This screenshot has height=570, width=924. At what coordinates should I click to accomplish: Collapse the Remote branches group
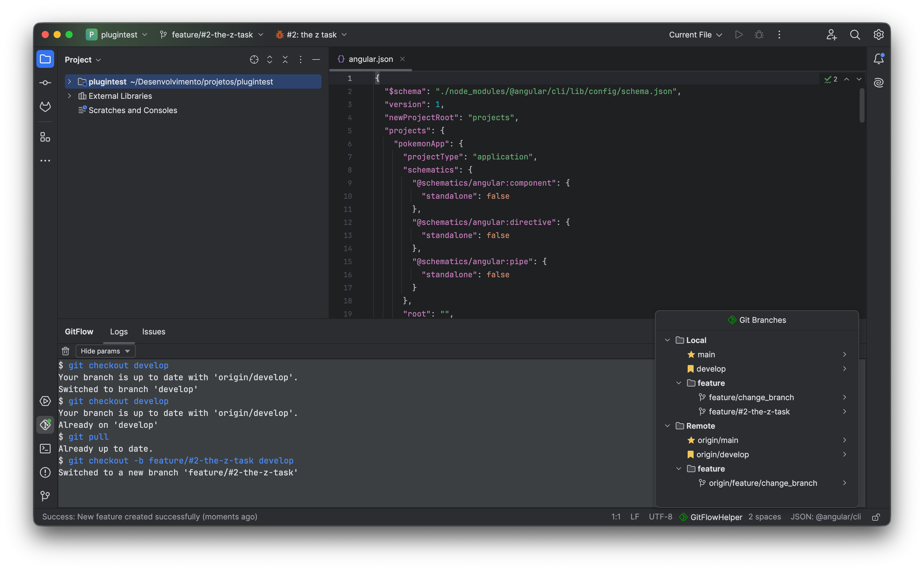(667, 426)
